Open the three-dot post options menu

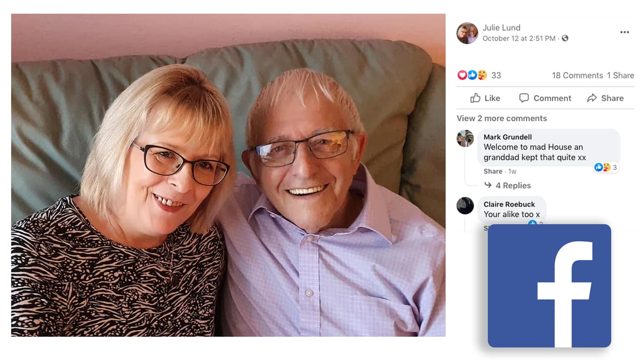pyautogui.click(x=624, y=31)
